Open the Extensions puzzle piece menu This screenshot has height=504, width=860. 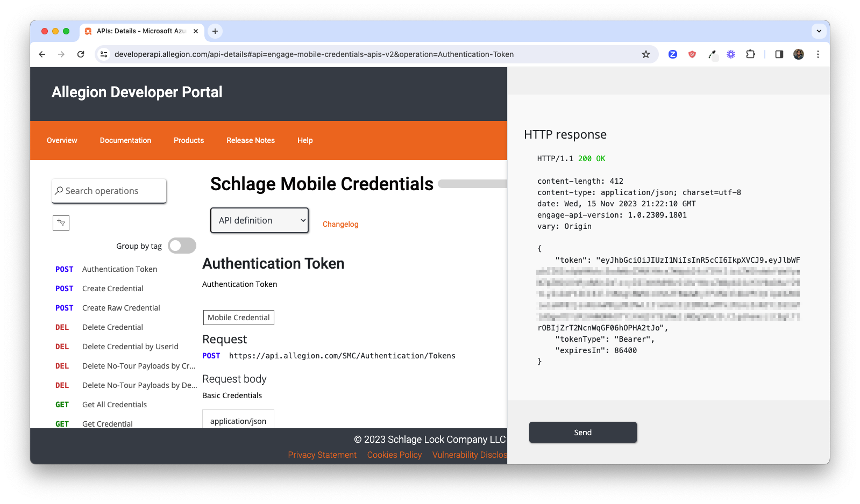pos(751,54)
